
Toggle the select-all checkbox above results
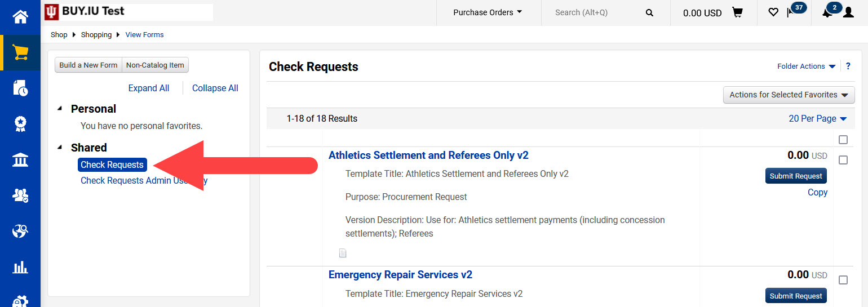click(843, 140)
